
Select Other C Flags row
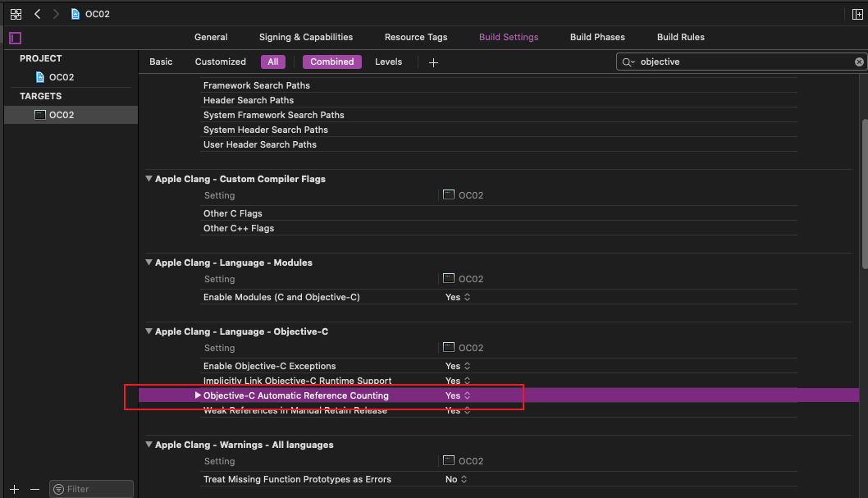pyautogui.click(x=498, y=213)
